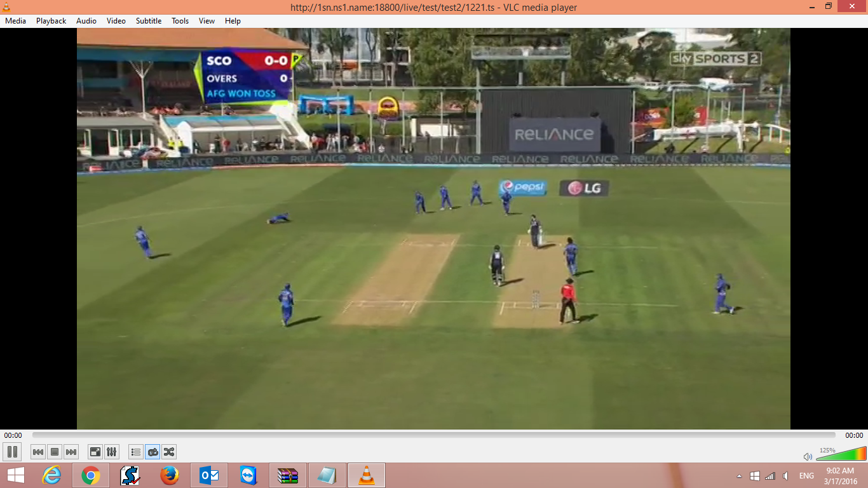Launch Internet Explorer from taskbar

click(51, 475)
